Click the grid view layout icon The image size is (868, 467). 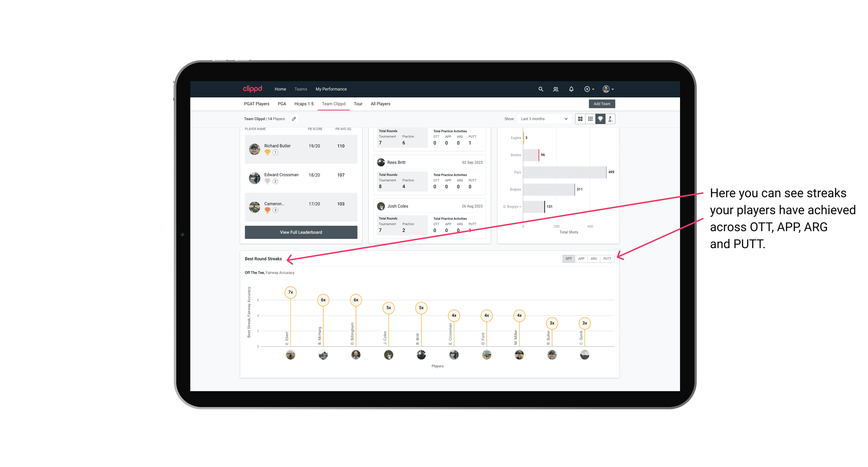580,119
